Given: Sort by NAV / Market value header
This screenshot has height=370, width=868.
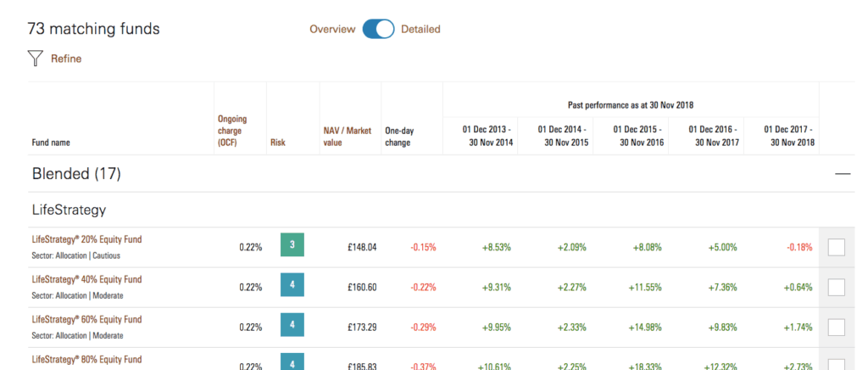Looking at the screenshot, I should click(x=347, y=137).
